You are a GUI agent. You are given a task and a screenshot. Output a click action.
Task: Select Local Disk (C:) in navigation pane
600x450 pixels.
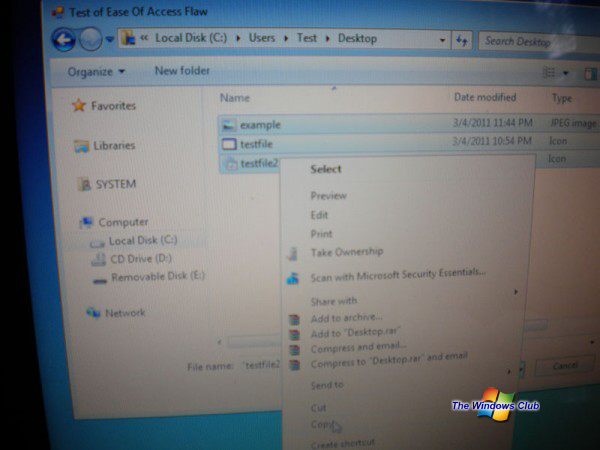click(x=143, y=240)
